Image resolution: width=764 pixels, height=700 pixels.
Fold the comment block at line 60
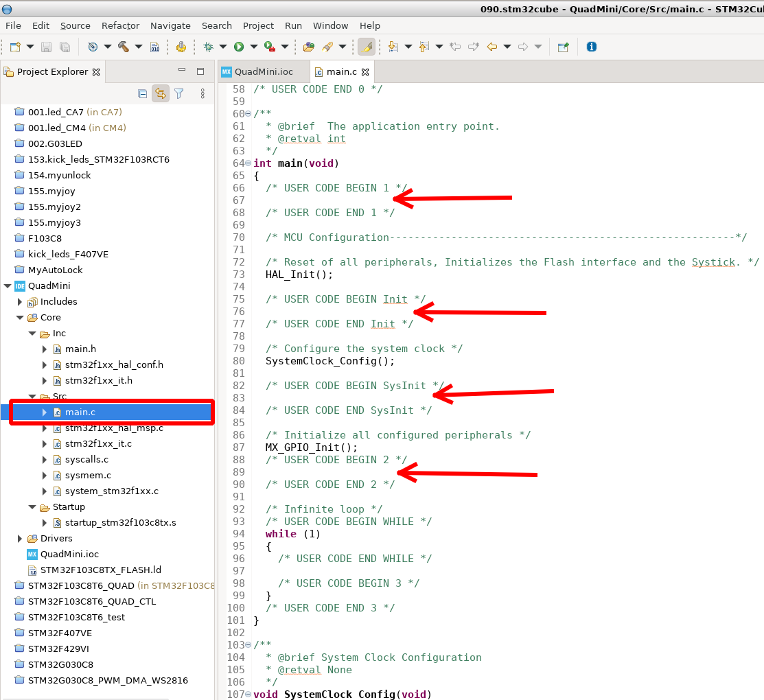coord(248,114)
